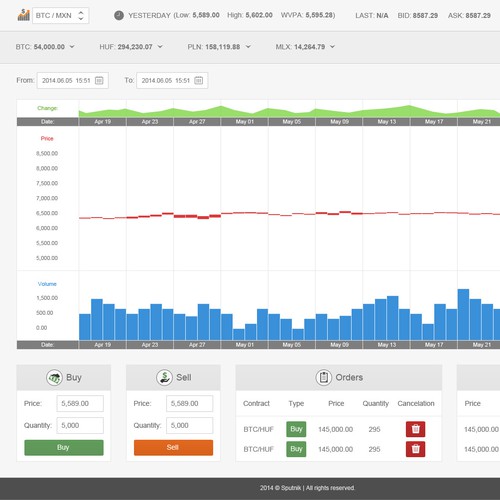Click the Contract column header in Orders
This screenshot has height=500, width=500.
(256, 403)
